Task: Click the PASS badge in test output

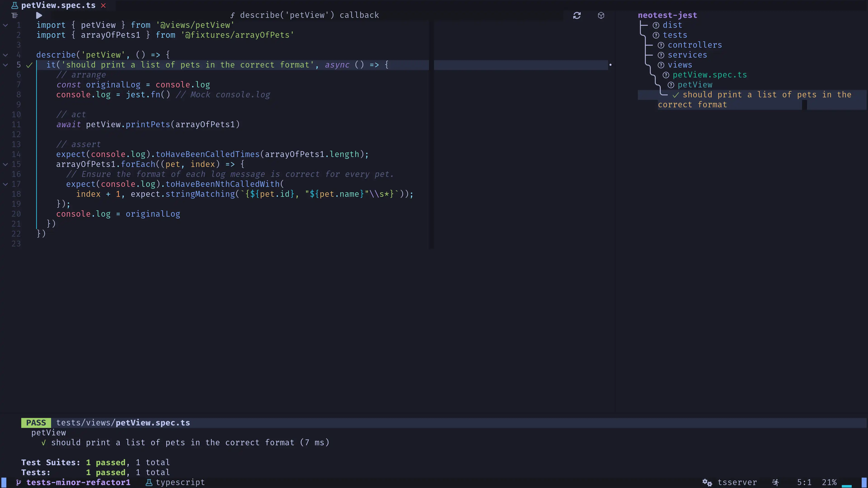Action: pyautogui.click(x=36, y=423)
